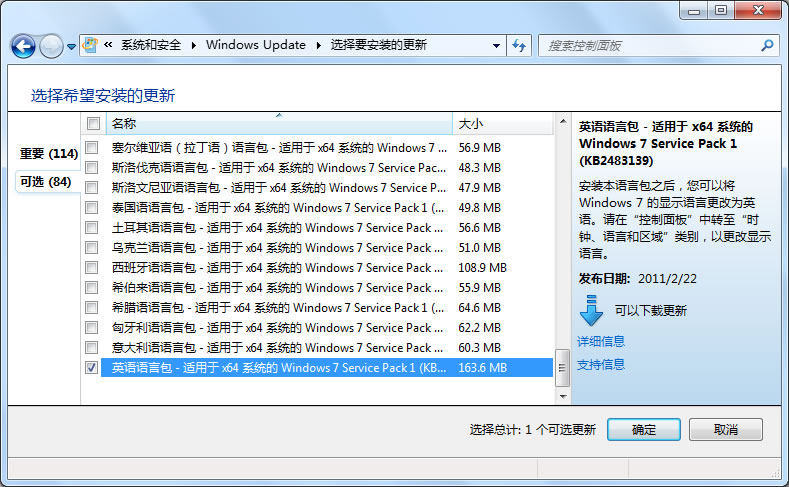Click the 163.6 MB size cell
This screenshot has height=487, width=789.
click(482, 368)
